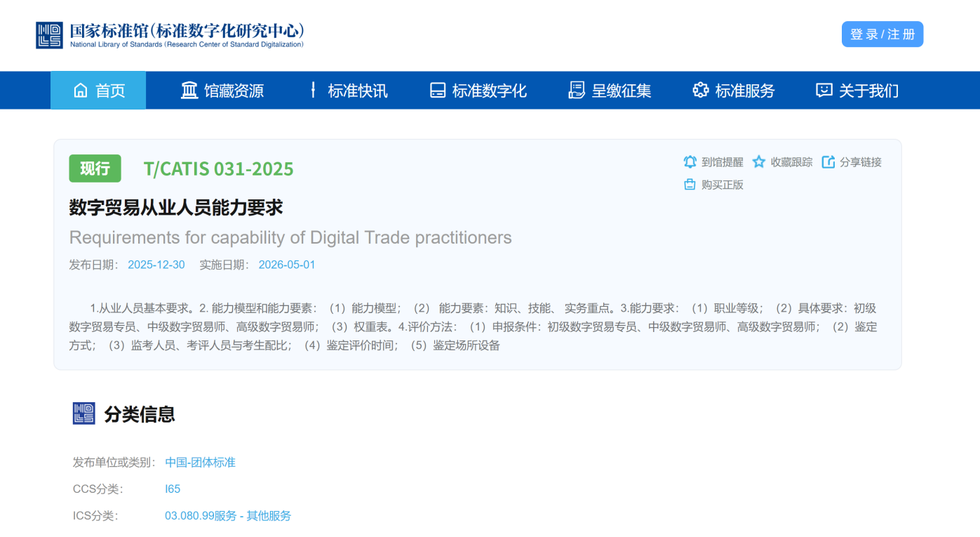
Task: Click the release date 2025-12-30
Action: 156,265
